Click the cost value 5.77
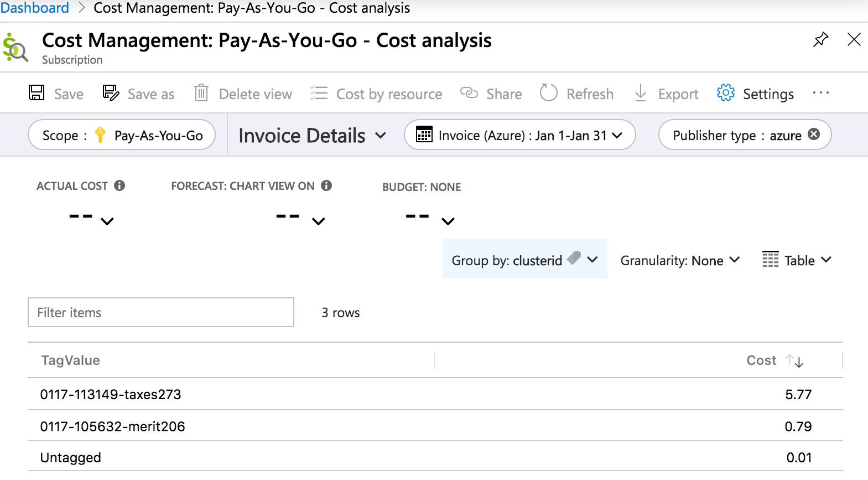 point(798,394)
